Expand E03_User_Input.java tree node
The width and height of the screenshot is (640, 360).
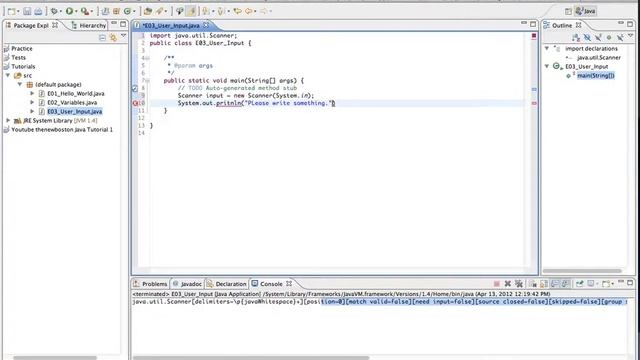[32, 111]
